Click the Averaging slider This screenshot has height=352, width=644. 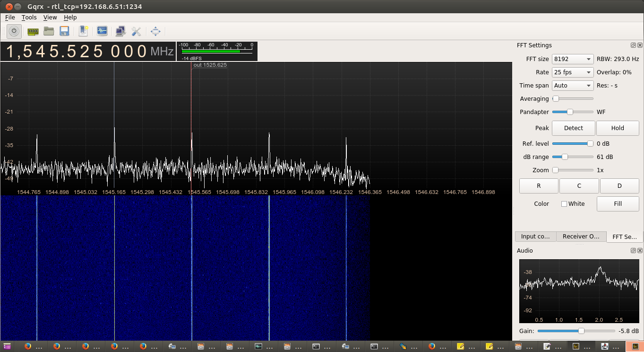pos(573,99)
